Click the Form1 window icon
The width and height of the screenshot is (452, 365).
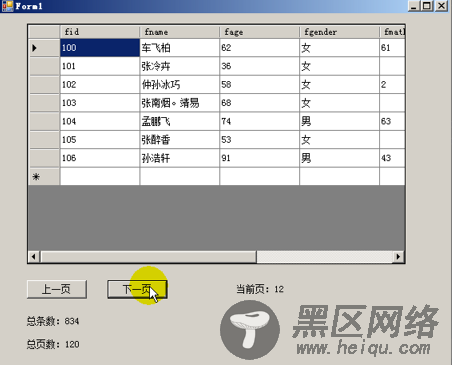[7, 6]
